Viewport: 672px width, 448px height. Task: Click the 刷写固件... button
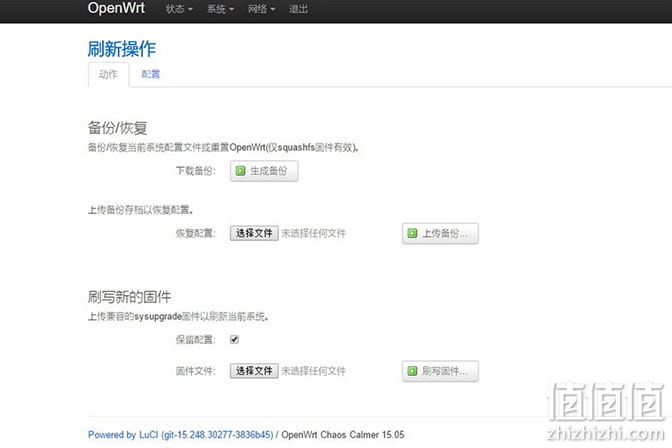point(440,371)
